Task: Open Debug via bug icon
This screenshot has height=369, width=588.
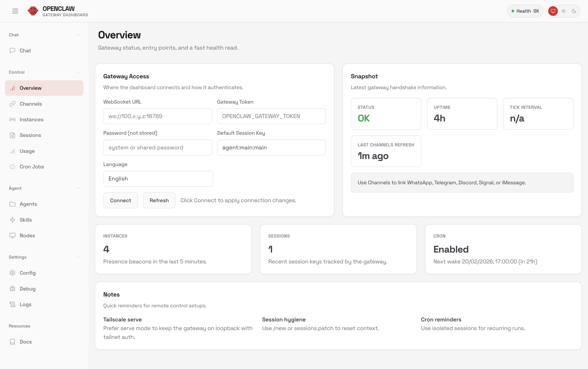Action: click(x=12, y=288)
